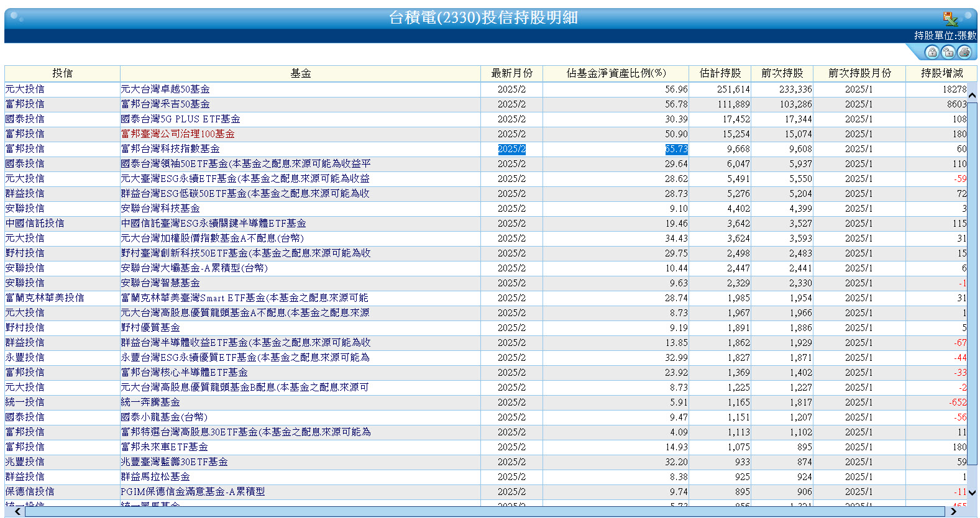The width and height of the screenshot is (980, 518).
Task: Open the 元大台灣卓越50基金 fund link
Action: (x=165, y=89)
